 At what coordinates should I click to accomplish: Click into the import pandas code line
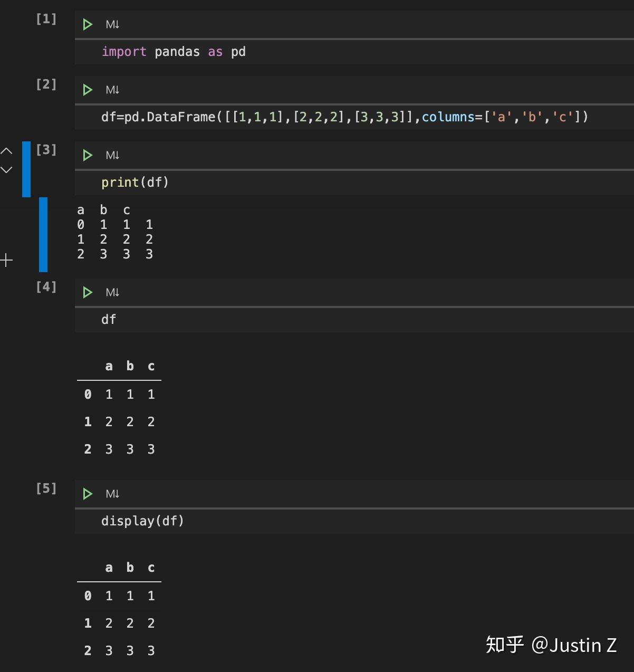pyautogui.click(x=174, y=51)
